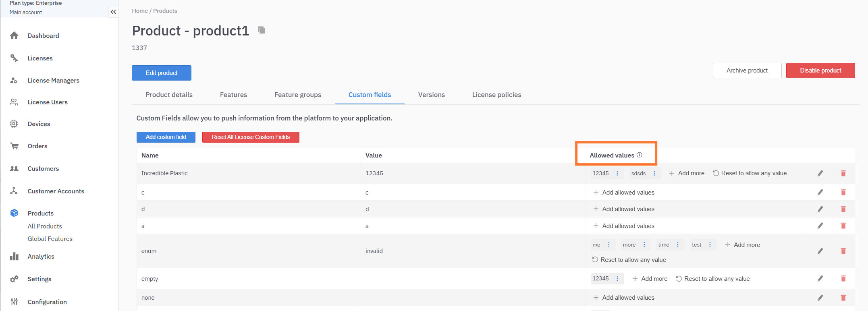This screenshot has height=311, width=868.
Task: Open the License policies tab
Action: click(x=496, y=95)
